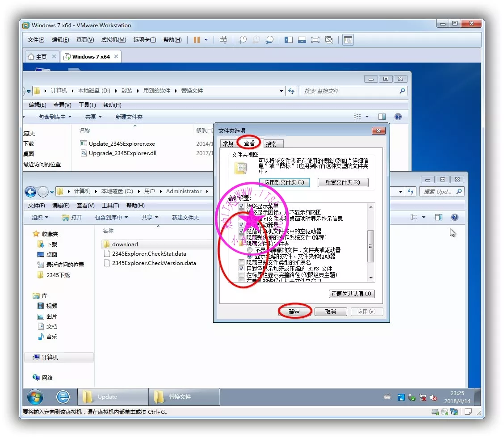The height and width of the screenshot is (438, 504).
Task: Select '不显示隐藏的文件、文件夹或驱动器' radio button
Action: (x=250, y=250)
